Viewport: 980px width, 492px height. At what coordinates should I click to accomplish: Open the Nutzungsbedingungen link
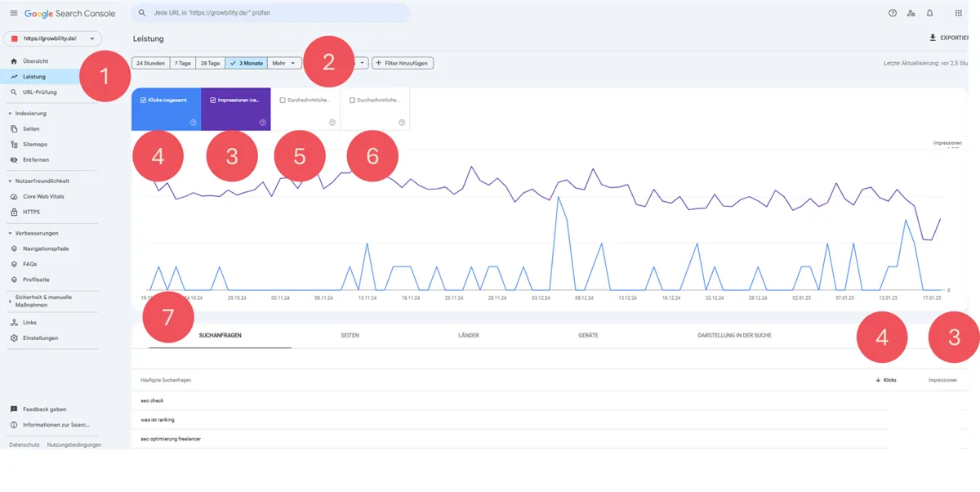pos(74,445)
